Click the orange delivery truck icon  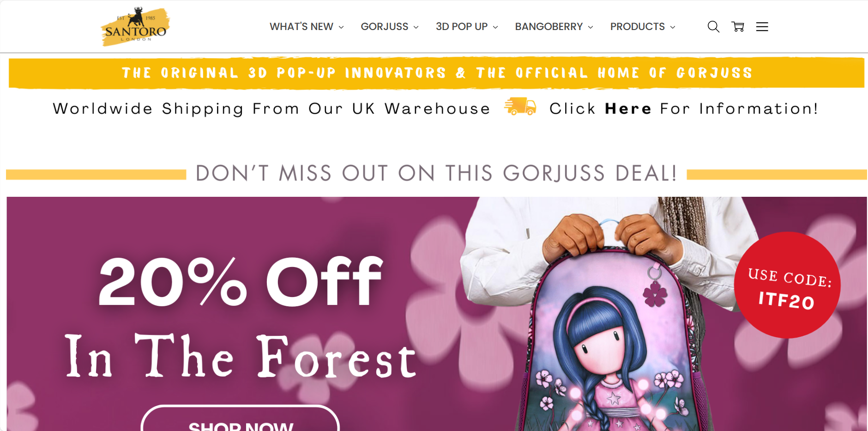[520, 107]
